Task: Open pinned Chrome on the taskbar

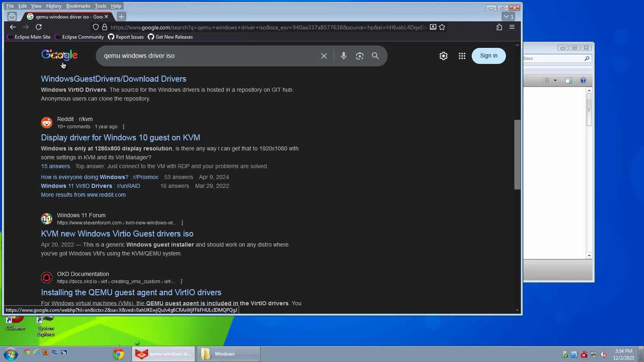Action: coord(118,354)
